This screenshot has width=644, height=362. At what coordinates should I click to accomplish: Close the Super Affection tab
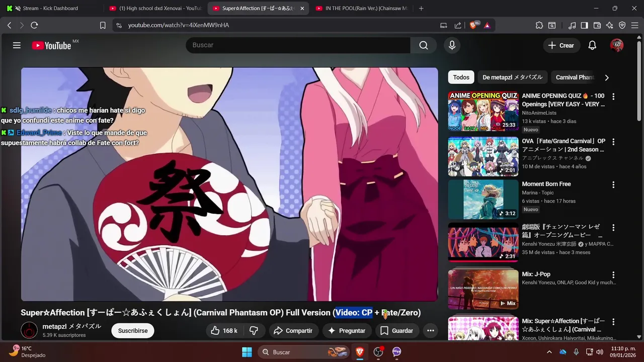tap(303, 9)
